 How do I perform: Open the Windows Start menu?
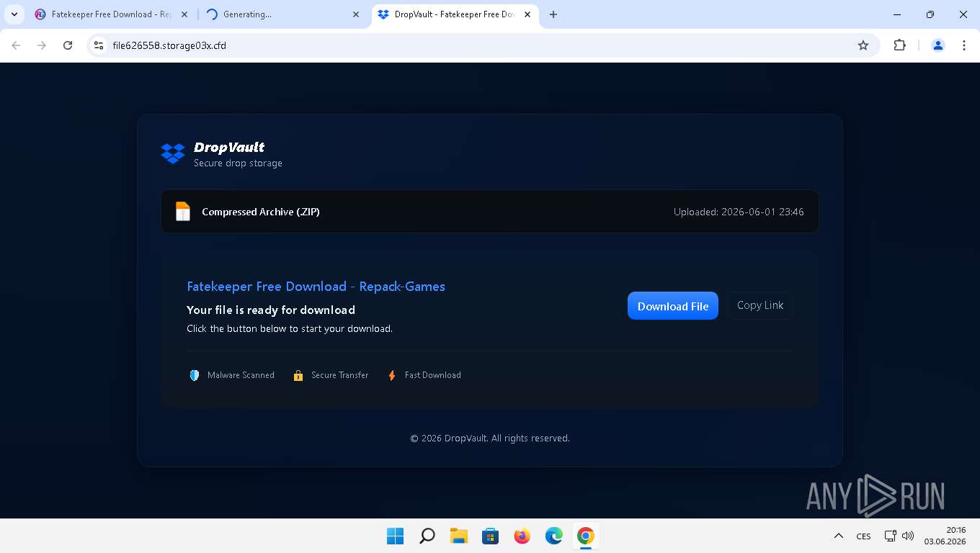(x=395, y=536)
